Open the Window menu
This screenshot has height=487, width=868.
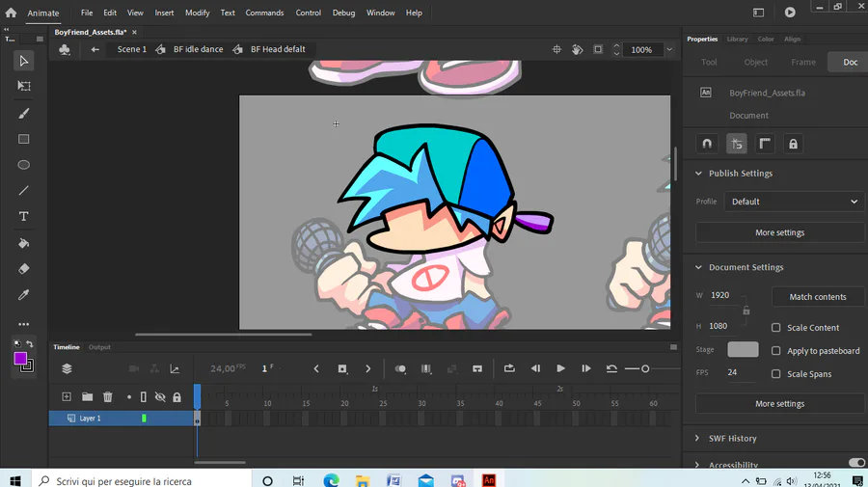pos(380,13)
